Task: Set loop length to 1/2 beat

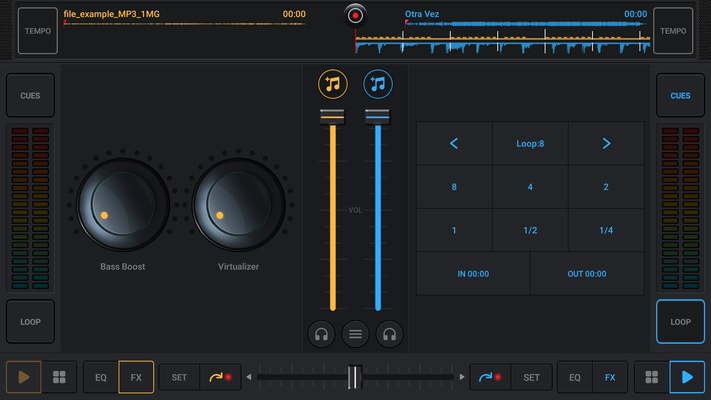Action: click(x=530, y=230)
